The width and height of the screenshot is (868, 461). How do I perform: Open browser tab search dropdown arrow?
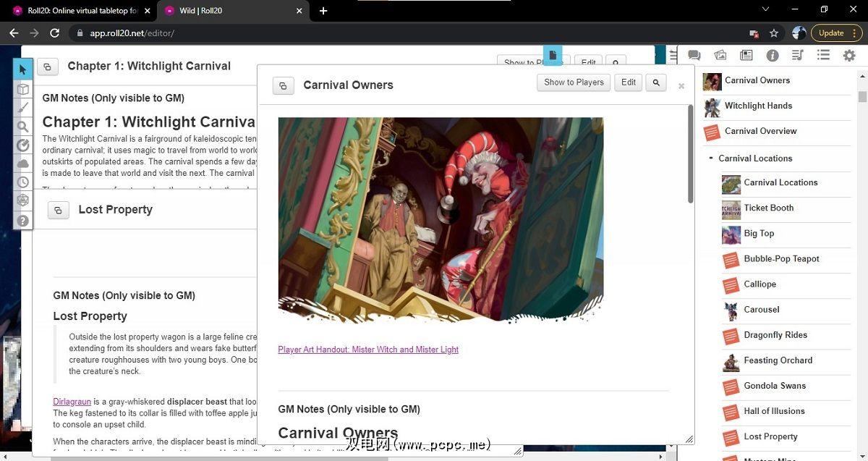click(x=766, y=9)
